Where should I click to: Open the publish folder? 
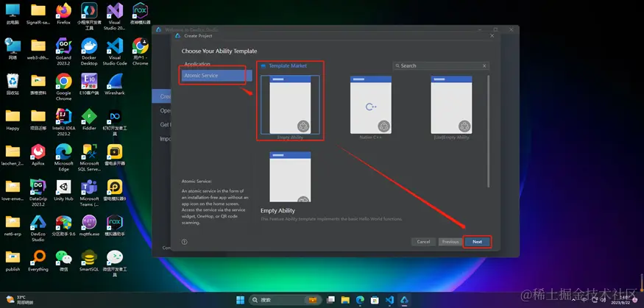click(13, 260)
